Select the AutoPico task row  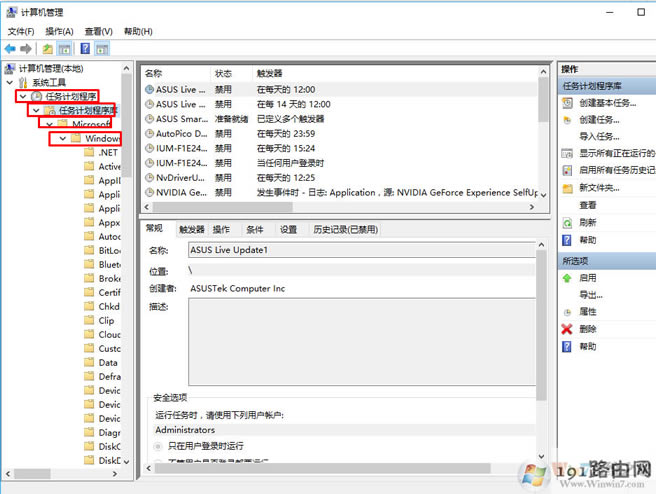pyautogui.click(x=180, y=133)
